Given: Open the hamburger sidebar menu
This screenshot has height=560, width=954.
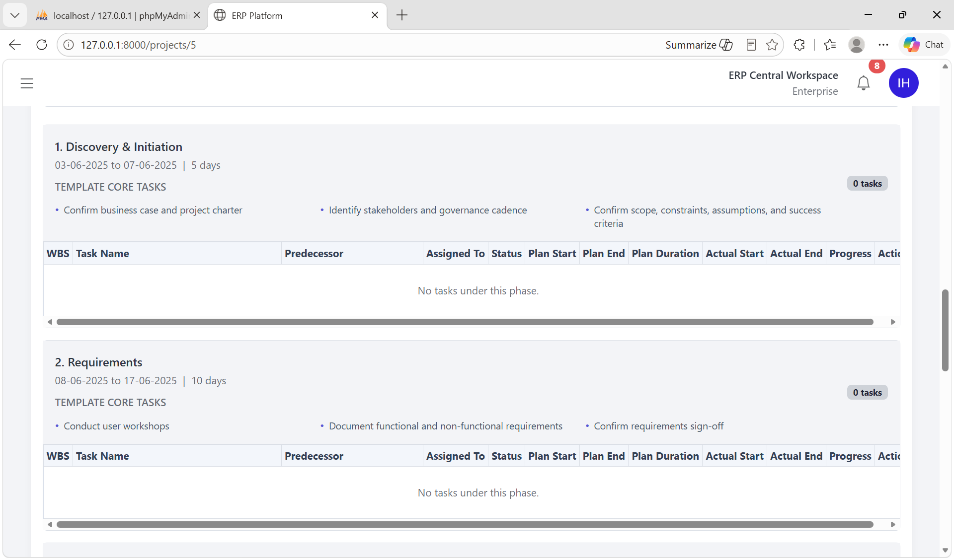Looking at the screenshot, I should tap(27, 83).
